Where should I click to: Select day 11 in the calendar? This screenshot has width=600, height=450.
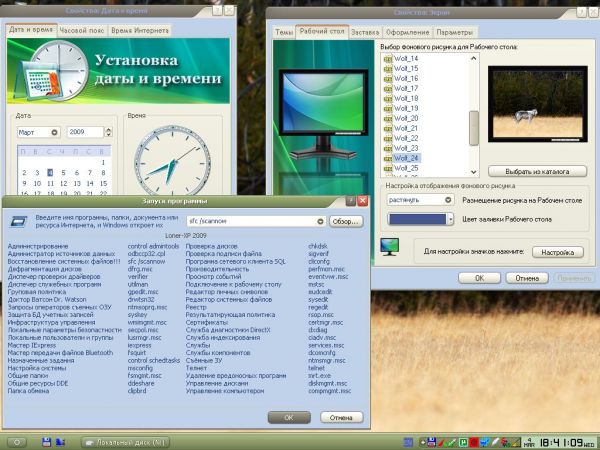point(51,183)
